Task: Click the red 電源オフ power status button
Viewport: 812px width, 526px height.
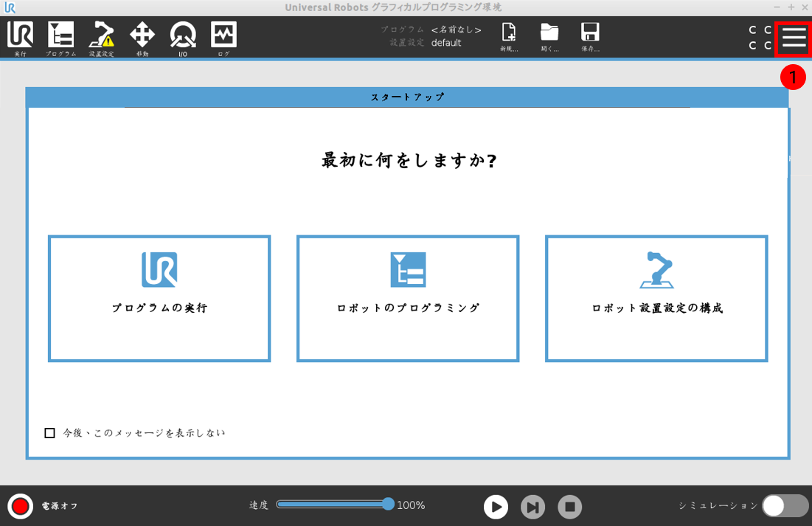Action: pyautogui.click(x=21, y=506)
